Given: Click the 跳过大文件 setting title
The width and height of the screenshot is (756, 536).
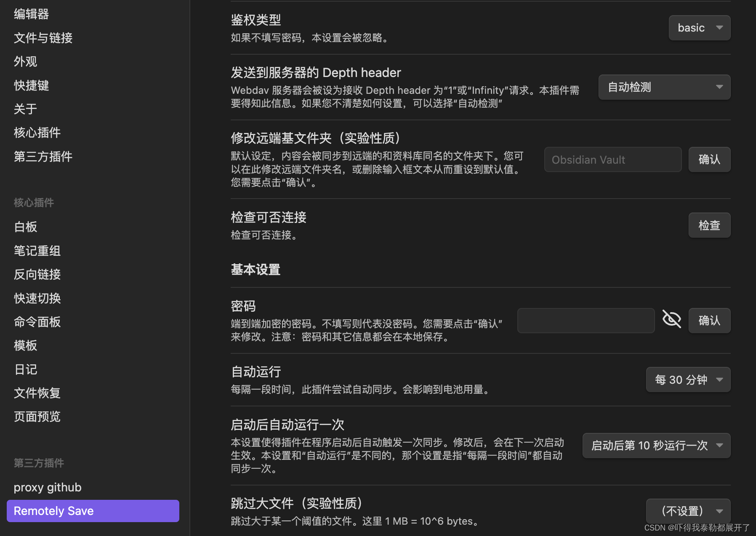Looking at the screenshot, I should point(296,503).
